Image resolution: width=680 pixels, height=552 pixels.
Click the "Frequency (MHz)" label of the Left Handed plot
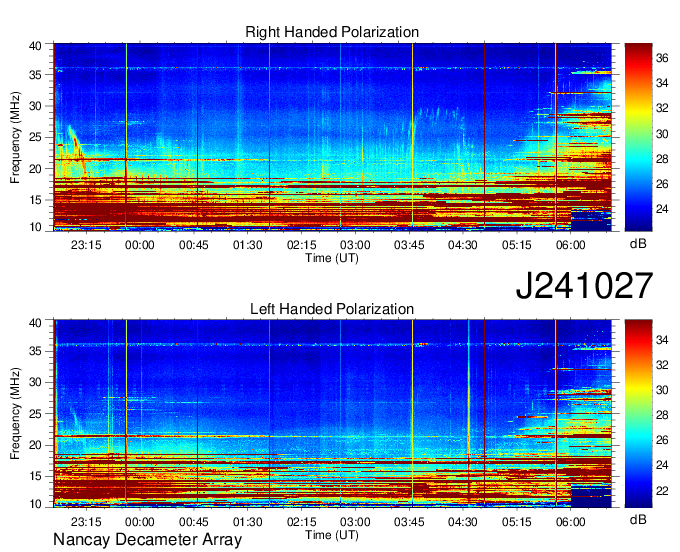tap(15, 414)
